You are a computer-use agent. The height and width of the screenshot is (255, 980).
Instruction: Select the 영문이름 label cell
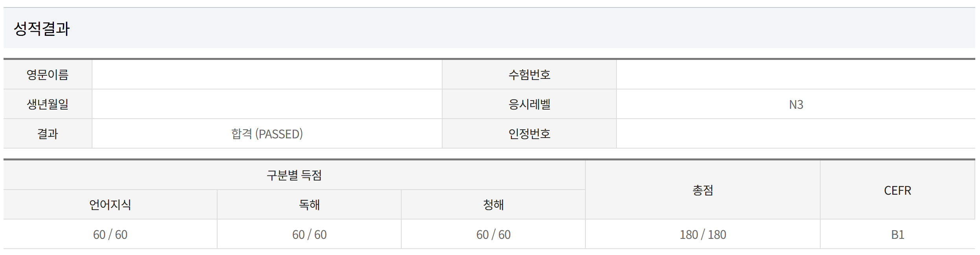48,74
